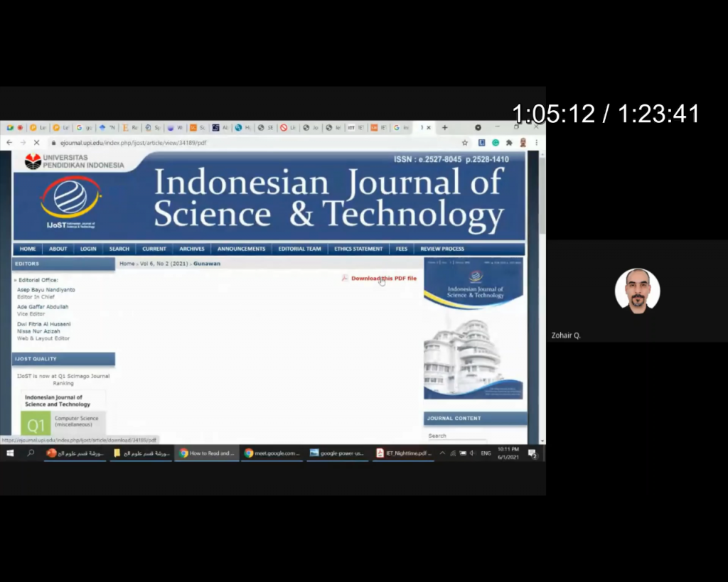The width and height of the screenshot is (728, 582).
Task: Click the Windows Start button
Action: click(x=10, y=453)
